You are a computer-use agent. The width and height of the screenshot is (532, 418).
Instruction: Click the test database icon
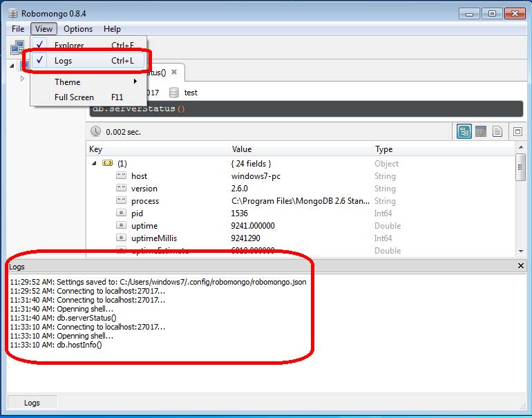click(174, 93)
